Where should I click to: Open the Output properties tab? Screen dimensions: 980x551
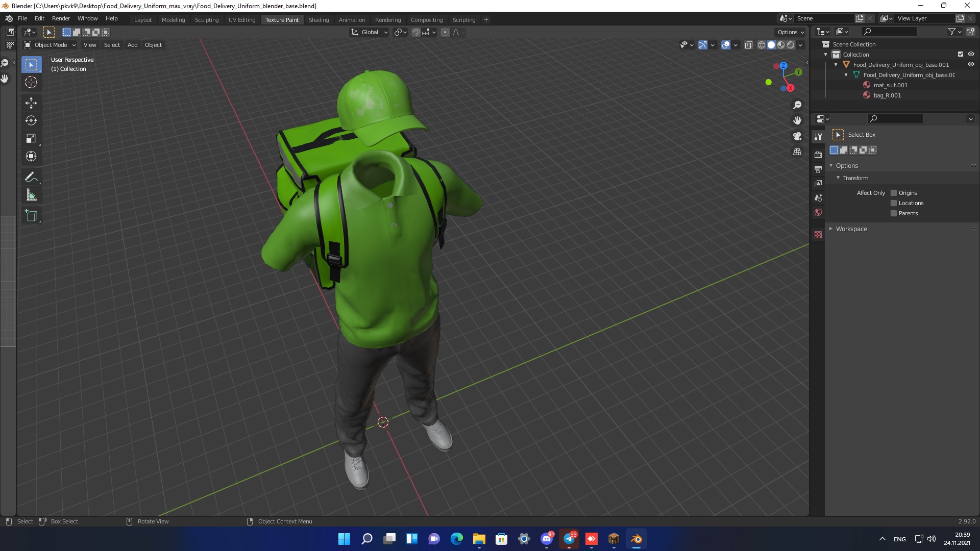click(x=818, y=169)
